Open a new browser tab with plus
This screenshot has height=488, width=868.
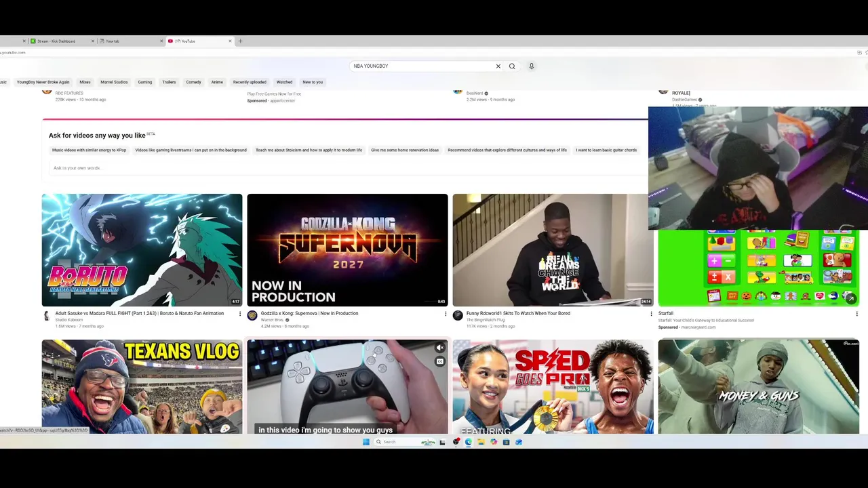240,41
